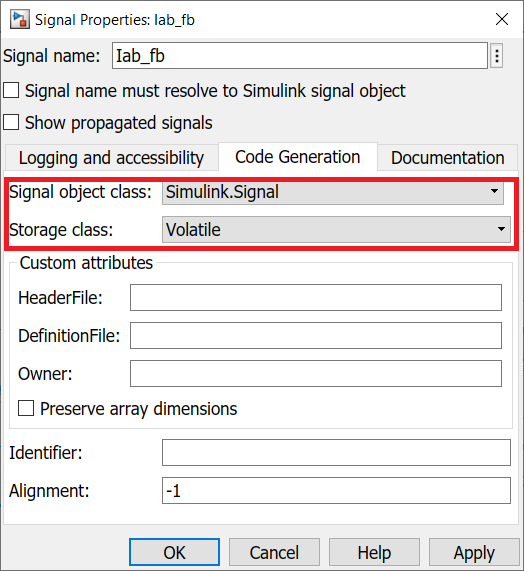The image size is (524, 571).
Task: Open the Documentation tab
Action: tap(448, 158)
